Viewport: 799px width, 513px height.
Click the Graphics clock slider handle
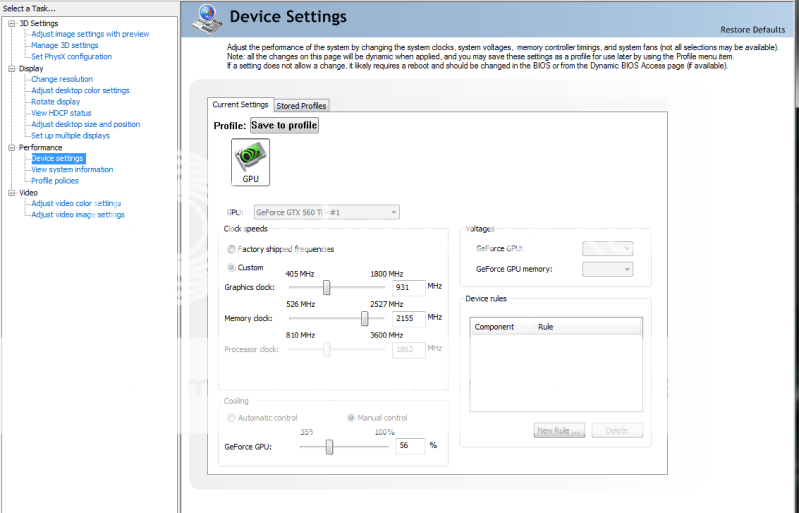coord(326,287)
